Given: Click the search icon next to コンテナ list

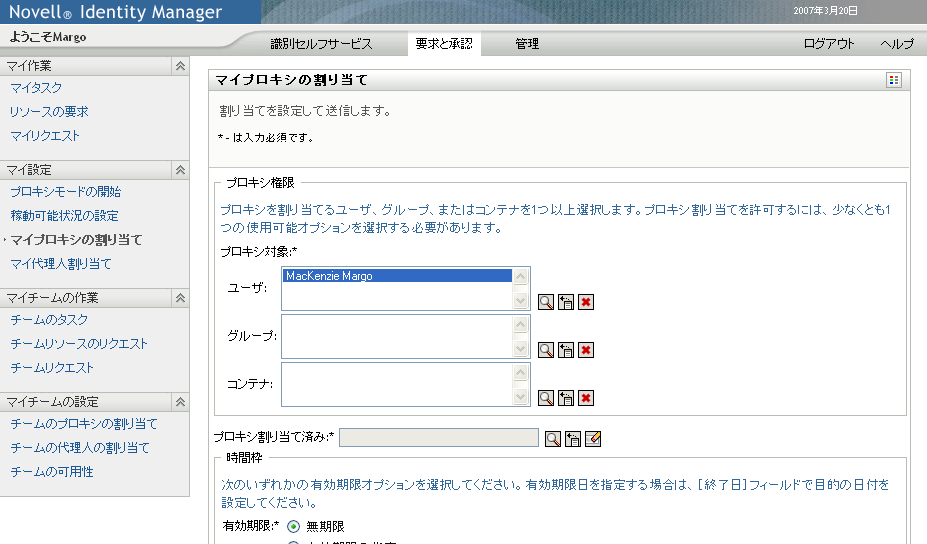Looking at the screenshot, I should click(546, 398).
